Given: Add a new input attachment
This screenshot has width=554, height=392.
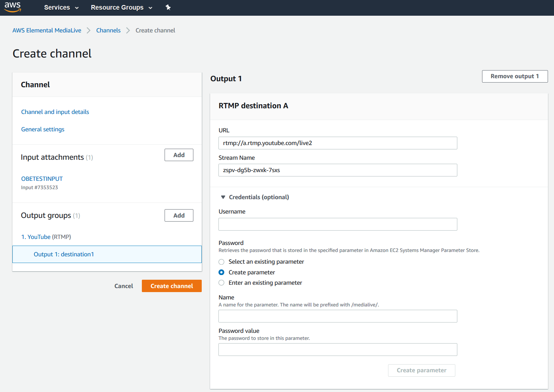Looking at the screenshot, I should [x=179, y=155].
